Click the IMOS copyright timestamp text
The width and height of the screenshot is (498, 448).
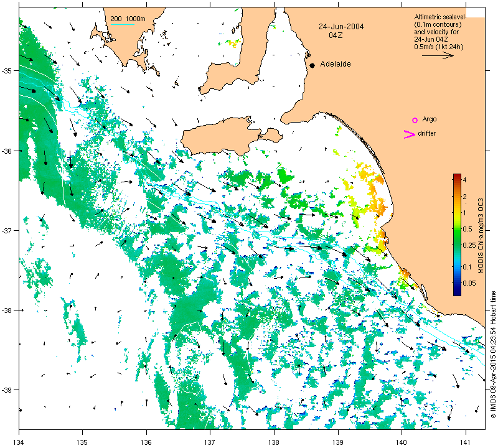point(493,354)
